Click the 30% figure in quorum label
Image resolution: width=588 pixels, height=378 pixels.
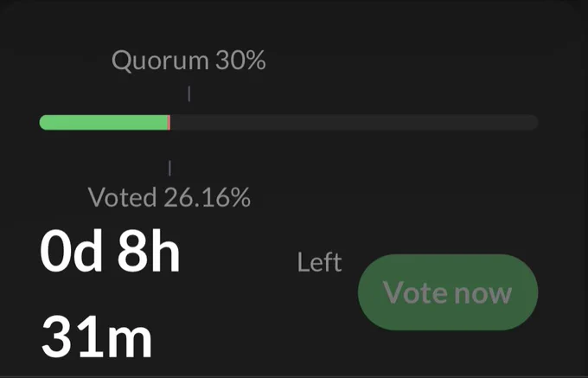point(240,60)
